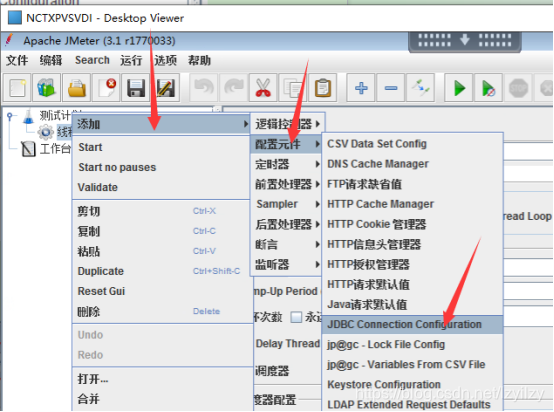This screenshot has height=412, width=554.
Task: Click the Open file folder icon
Action: pyautogui.click(x=77, y=88)
